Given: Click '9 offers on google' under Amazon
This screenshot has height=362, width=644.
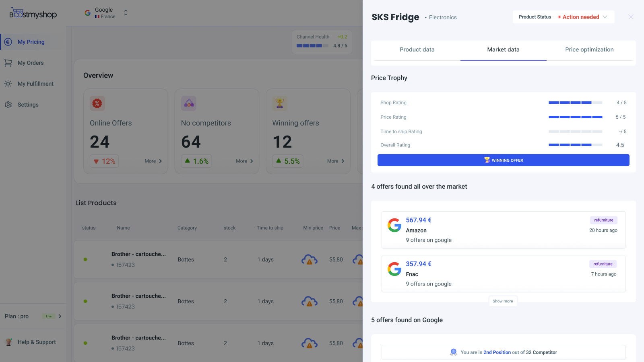Looking at the screenshot, I should [429, 240].
